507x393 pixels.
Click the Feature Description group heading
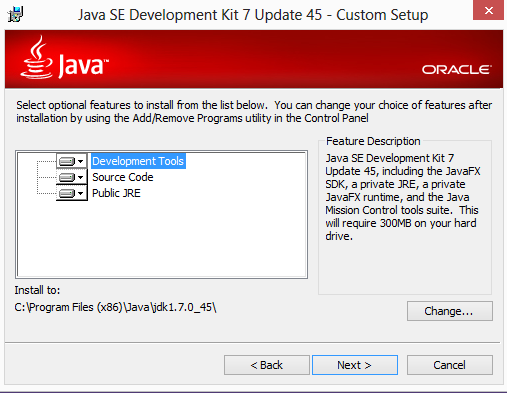tap(373, 141)
